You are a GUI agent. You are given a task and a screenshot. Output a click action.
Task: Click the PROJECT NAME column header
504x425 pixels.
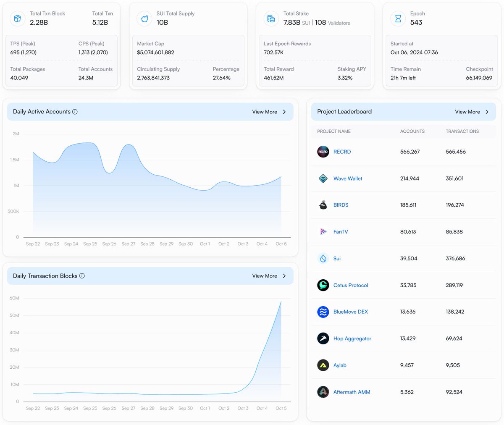[x=334, y=131]
